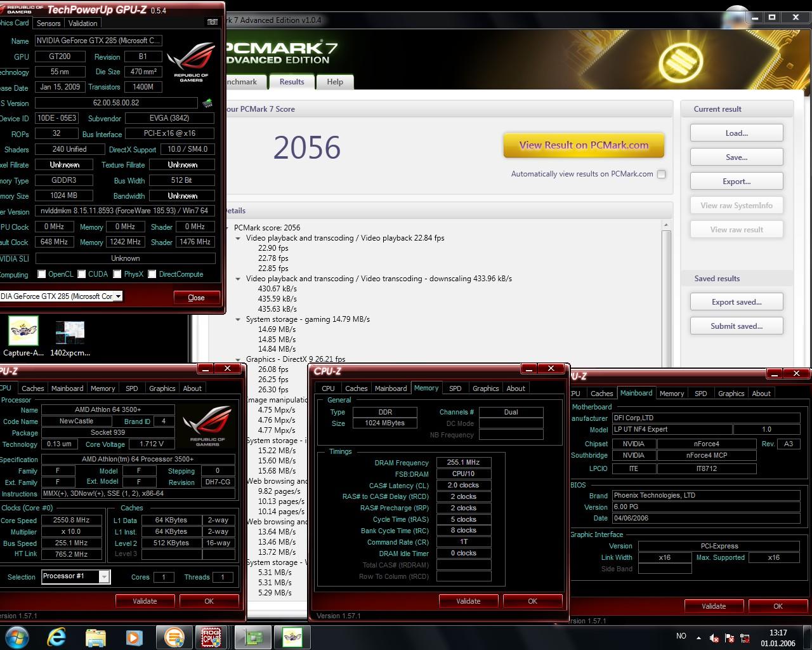The width and height of the screenshot is (812, 650).
Task: Open the Capture-A... desktop icon
Action: [23, 337]
